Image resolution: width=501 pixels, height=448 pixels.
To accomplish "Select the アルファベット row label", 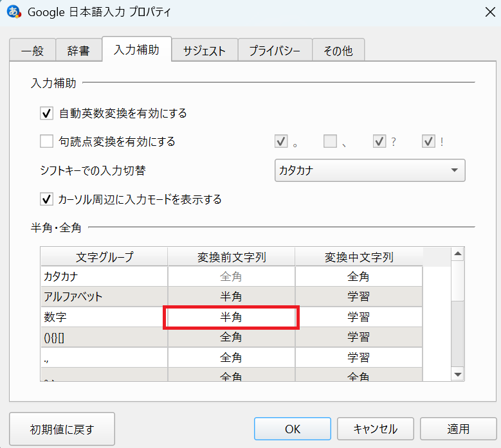I will point(104,297).
